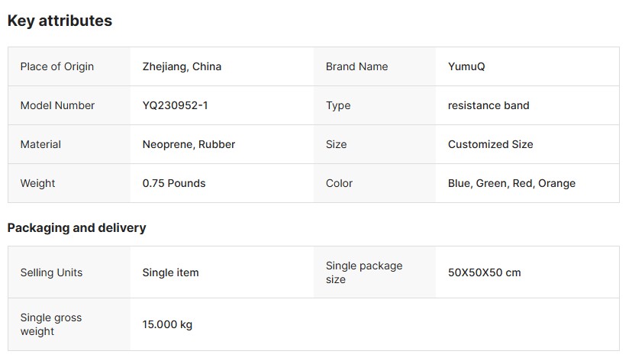Image resolution: width=632 pixels, height=364 pixels.
Task: Select the Single item value
Action: (x=170, y=272)
